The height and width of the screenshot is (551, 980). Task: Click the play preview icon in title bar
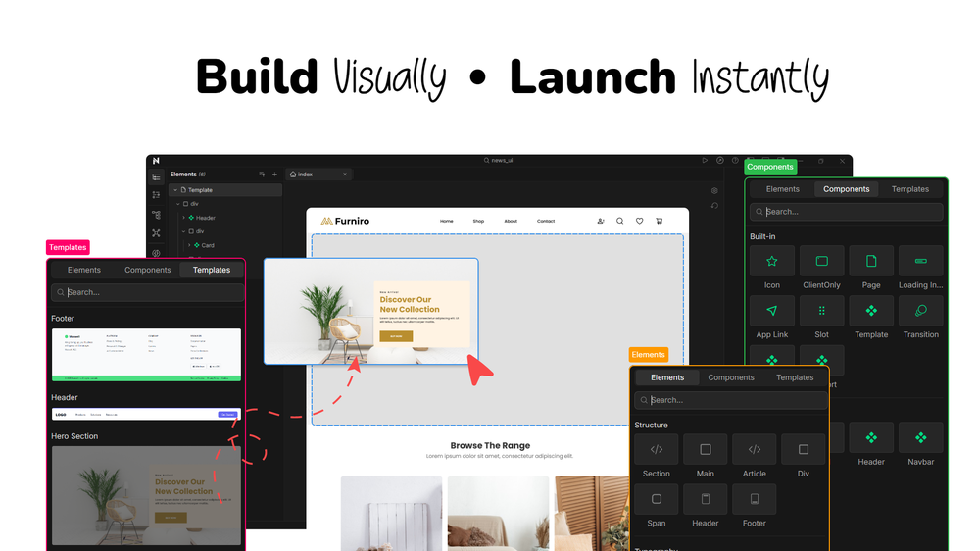tap(705, 161)
